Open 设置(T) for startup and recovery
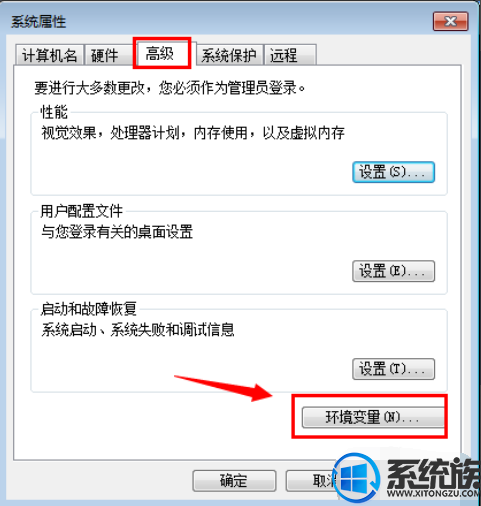The height and width of the screenshot is (506, 481). pos(393,369)
